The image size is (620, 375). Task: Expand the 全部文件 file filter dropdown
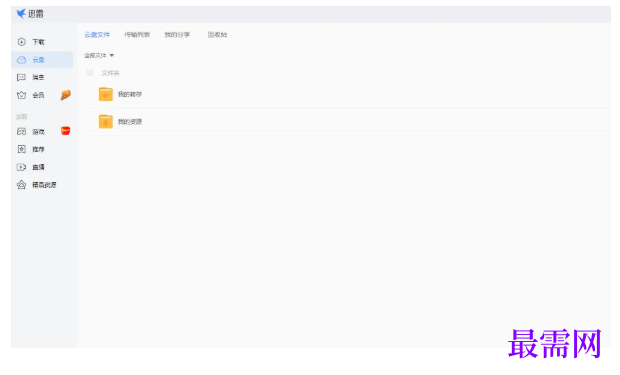[x=99, y=55]
